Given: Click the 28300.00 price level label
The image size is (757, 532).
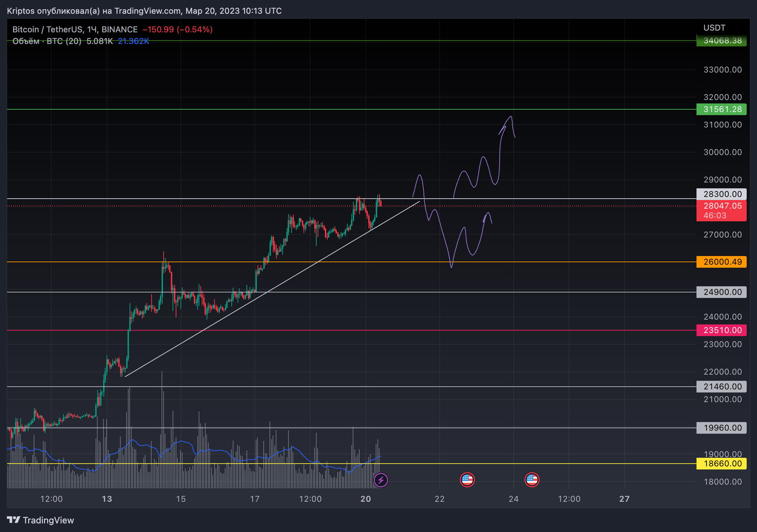Looking at the screenshot, I should click(721, 194).
